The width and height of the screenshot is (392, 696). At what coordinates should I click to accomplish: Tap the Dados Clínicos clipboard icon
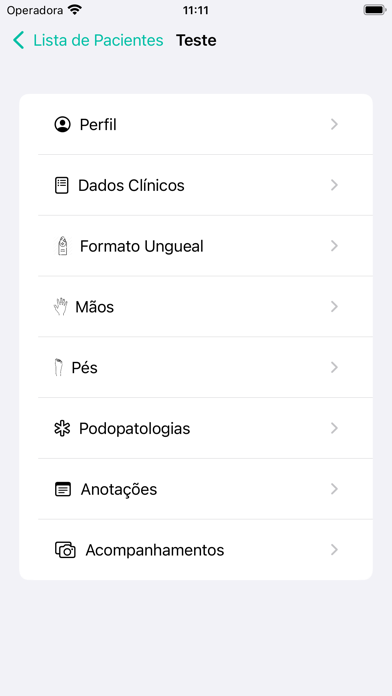62,185
